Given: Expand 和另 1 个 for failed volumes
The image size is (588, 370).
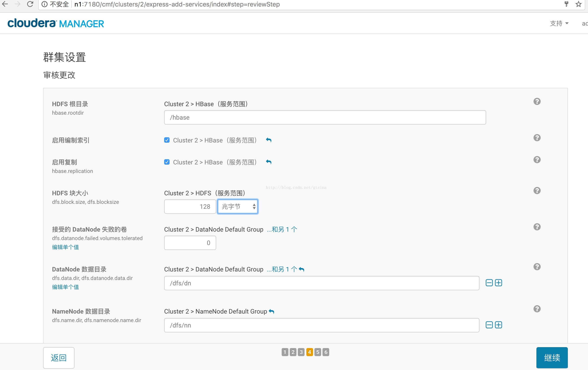Looking at the screenshot, I should point(282,229).
